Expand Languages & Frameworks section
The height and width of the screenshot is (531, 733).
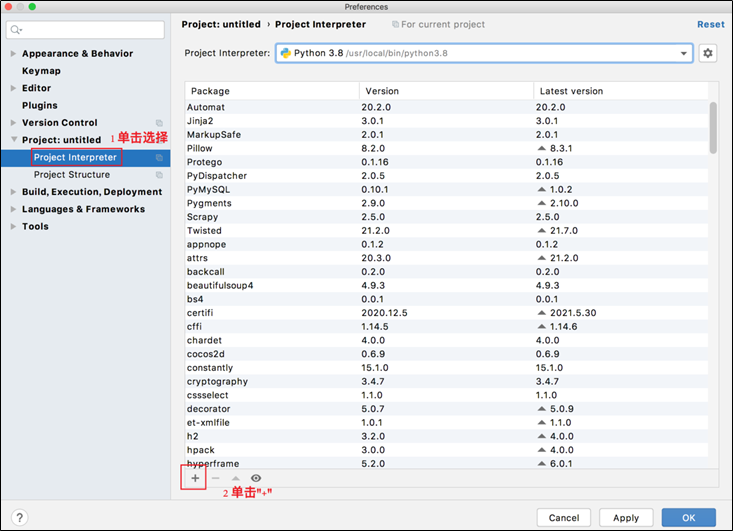(13, 209)
